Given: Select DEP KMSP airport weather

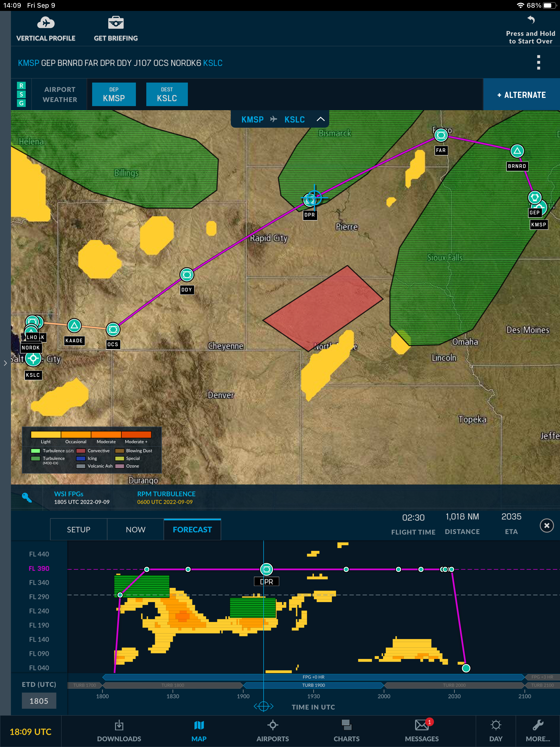Looking at the screenshot, I should (114, 95).
